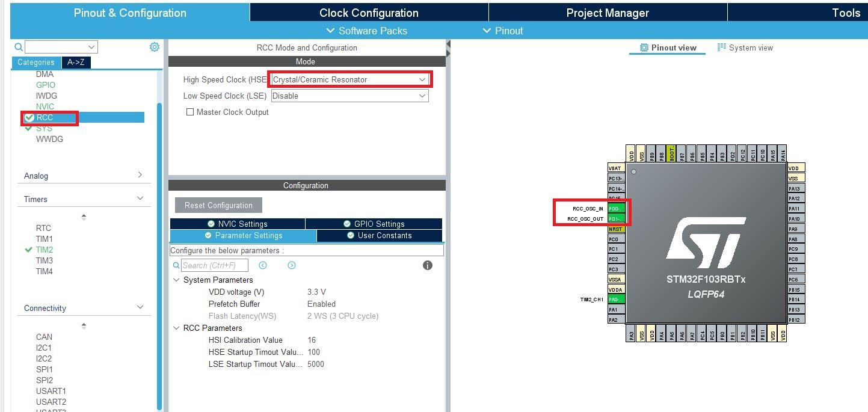Open the Low Speed Clock (LSE) dropdown

[349, 96]
